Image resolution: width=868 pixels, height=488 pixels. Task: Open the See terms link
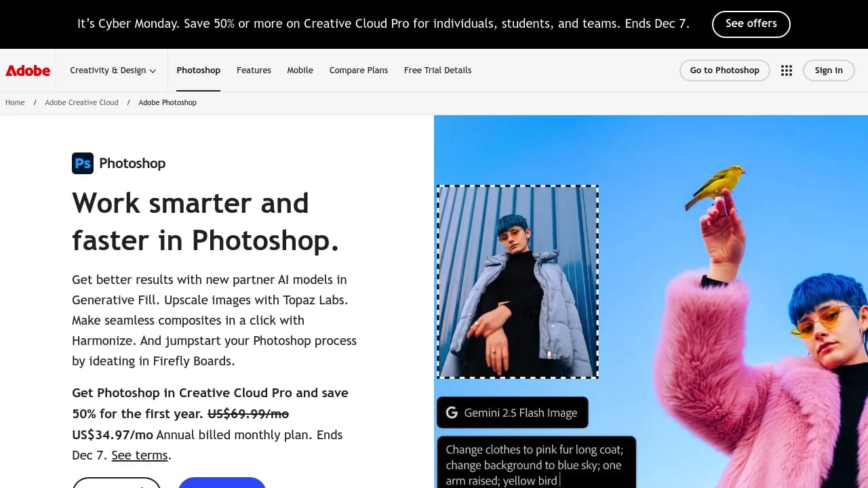pyautogui.click(x=139, y=455)
